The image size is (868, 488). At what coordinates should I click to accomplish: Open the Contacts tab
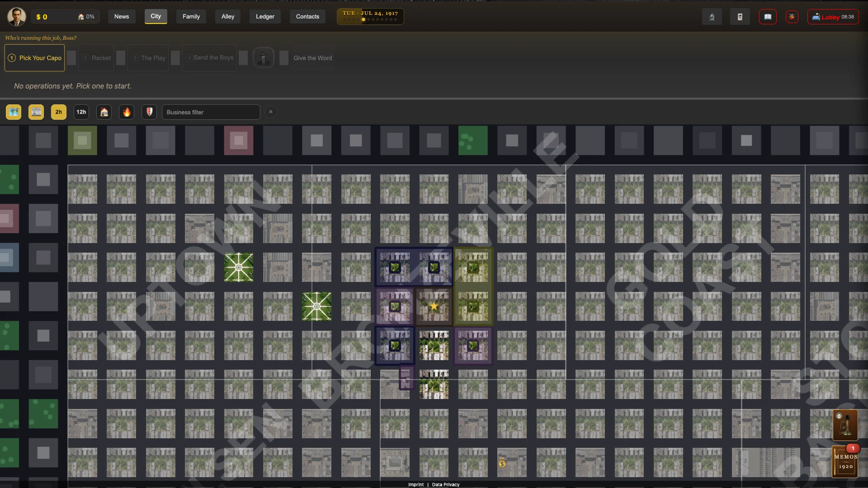pos(307,17)
